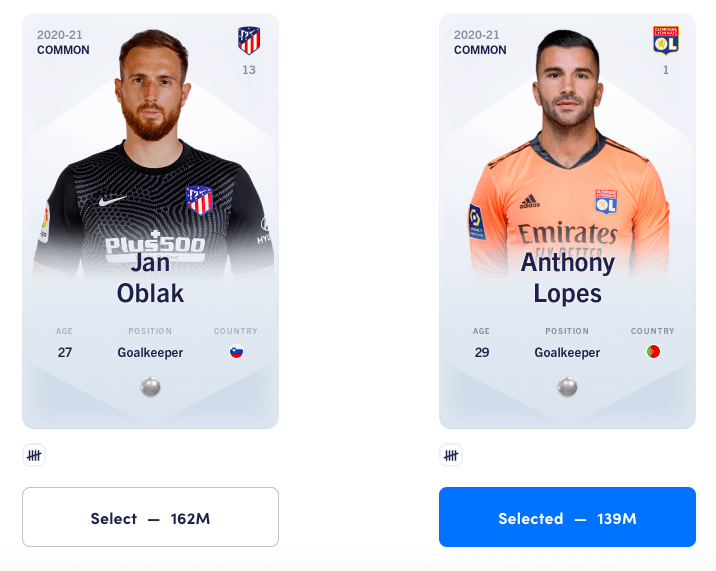
Task: Open the tally marks icon below Lopes' card
Action: point(451,455)
